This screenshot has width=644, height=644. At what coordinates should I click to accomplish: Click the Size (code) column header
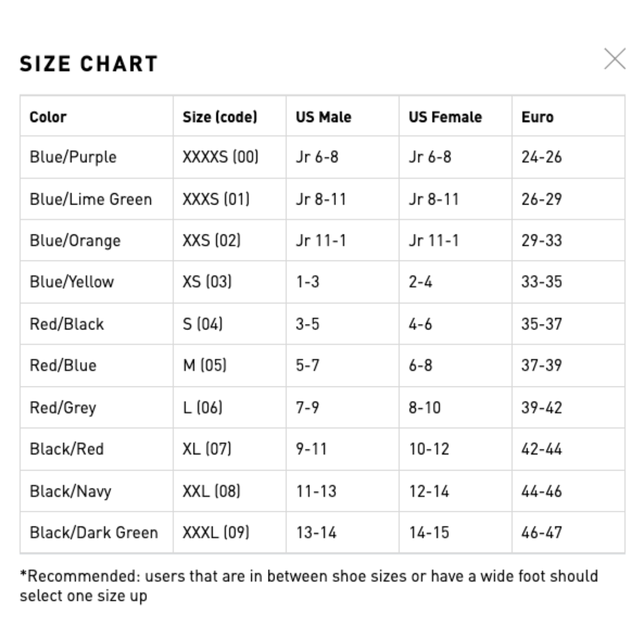click(x=220, y=117)
